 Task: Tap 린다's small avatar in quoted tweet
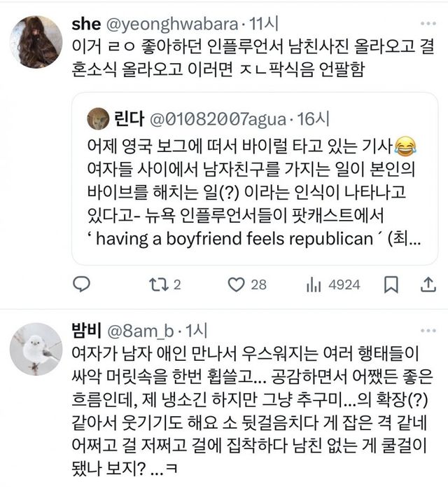coord(98,119)
